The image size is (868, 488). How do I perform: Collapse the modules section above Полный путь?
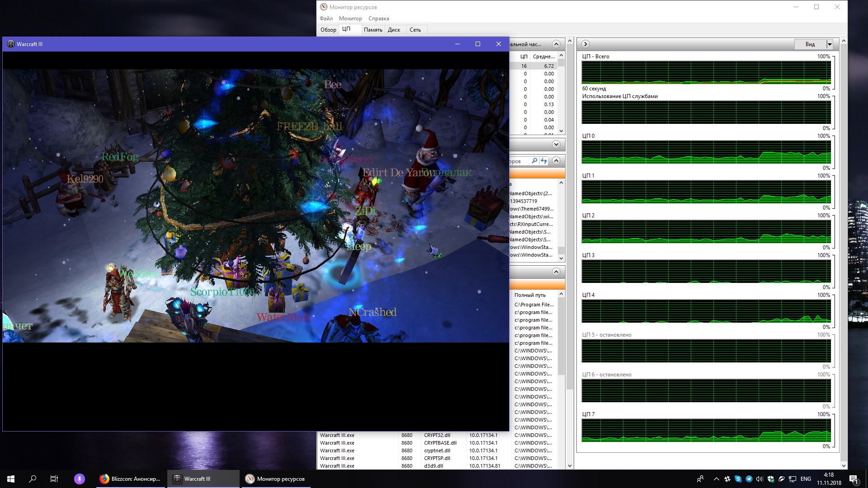(x=556, y=272)
